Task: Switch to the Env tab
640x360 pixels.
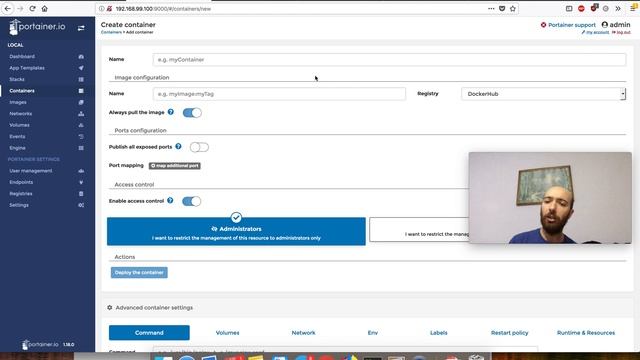Action: [373, 333]
